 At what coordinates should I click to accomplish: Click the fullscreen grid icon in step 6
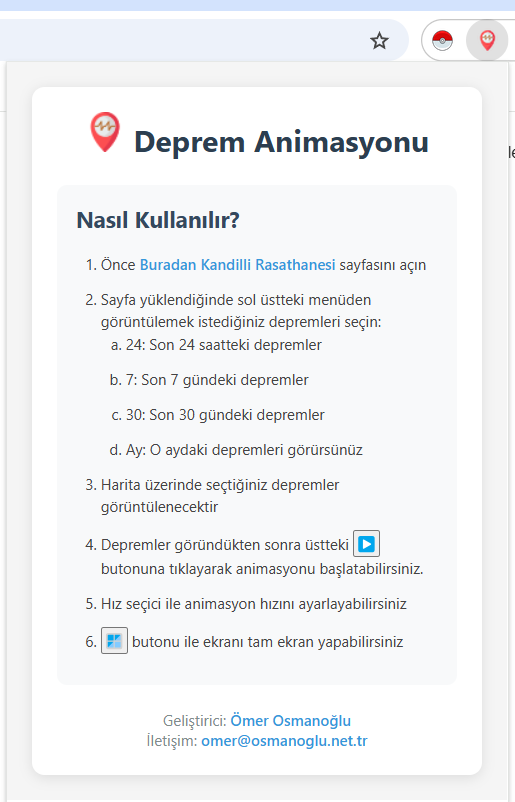click(x=114, y=640)
